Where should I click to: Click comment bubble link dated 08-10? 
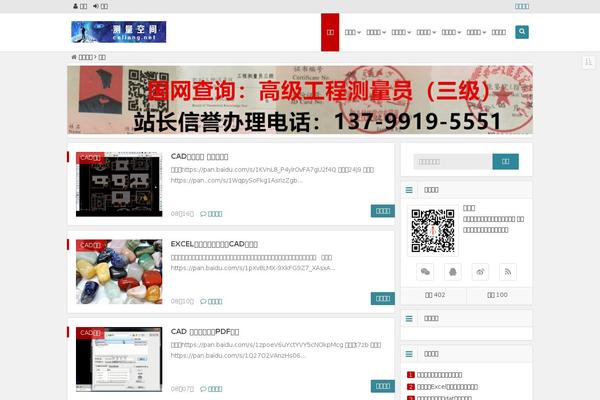coord(211,302)
